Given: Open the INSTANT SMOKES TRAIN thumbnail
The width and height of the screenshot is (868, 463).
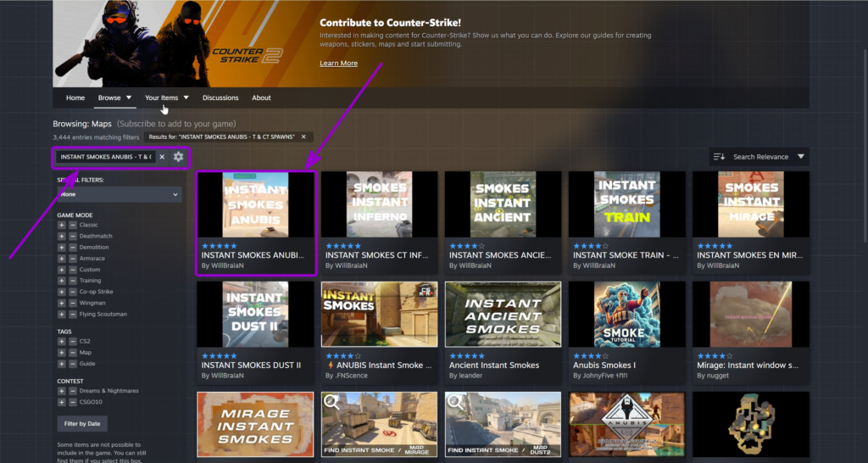Looking at the screenshot, I should tap(626, 204).
